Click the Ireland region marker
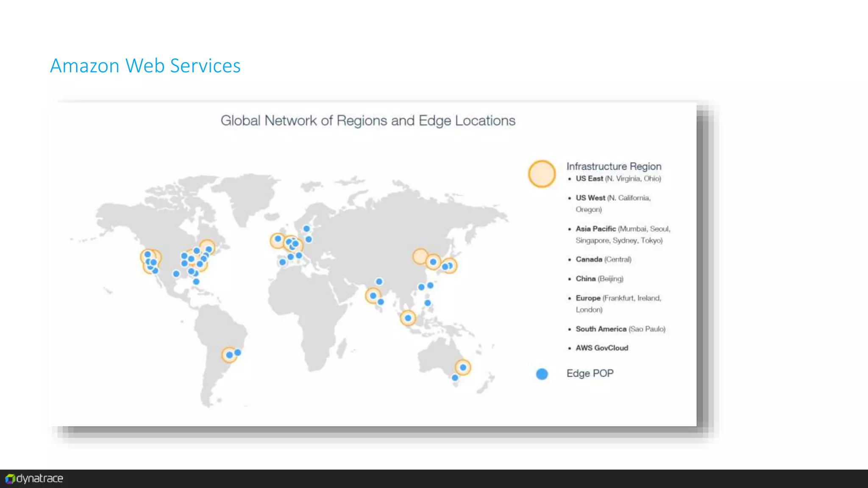The height and width of the screenshot is (488, 868). click(278, 240)
